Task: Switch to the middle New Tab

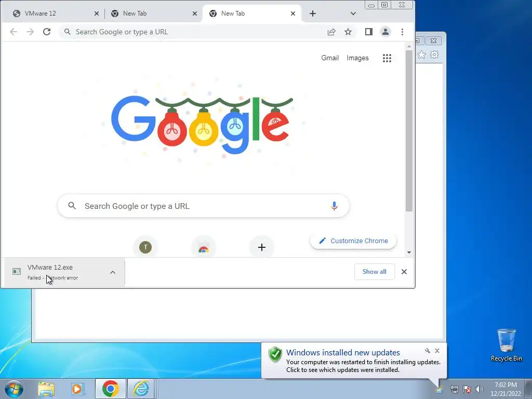Action: click(153, 14)
